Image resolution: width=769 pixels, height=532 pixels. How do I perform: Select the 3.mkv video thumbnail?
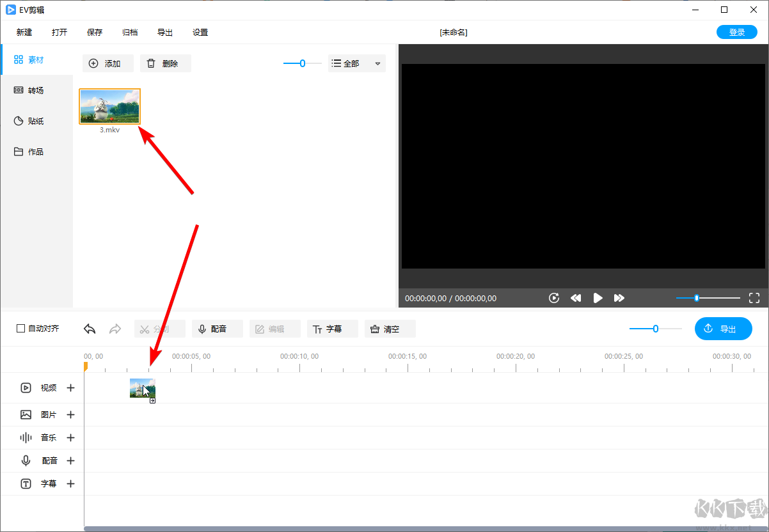(109, 106)
